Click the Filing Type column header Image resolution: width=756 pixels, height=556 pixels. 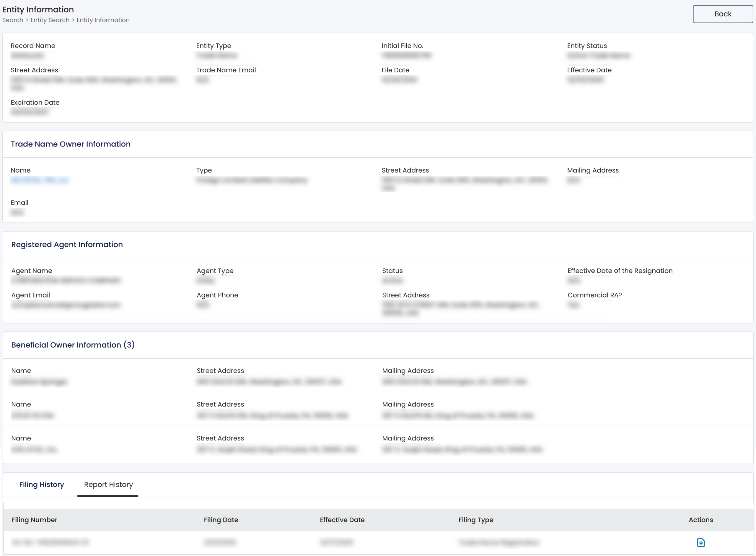(x=476, y=520)
